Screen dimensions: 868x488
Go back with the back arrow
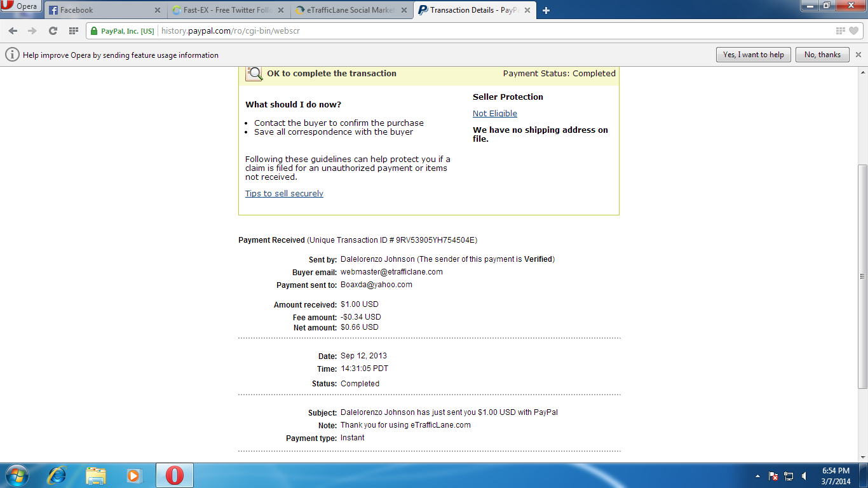pos(13,30)
